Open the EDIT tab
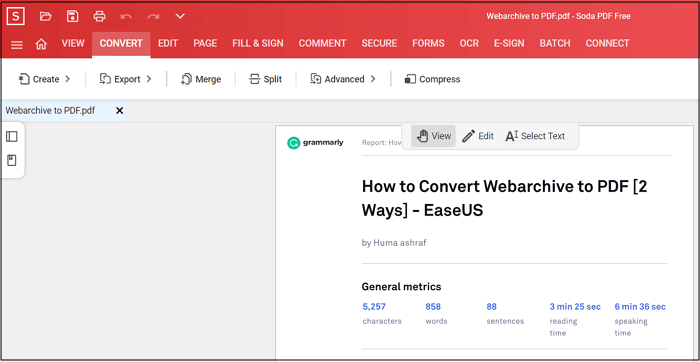Screen dimensions: 700x362 pos(168,43)
